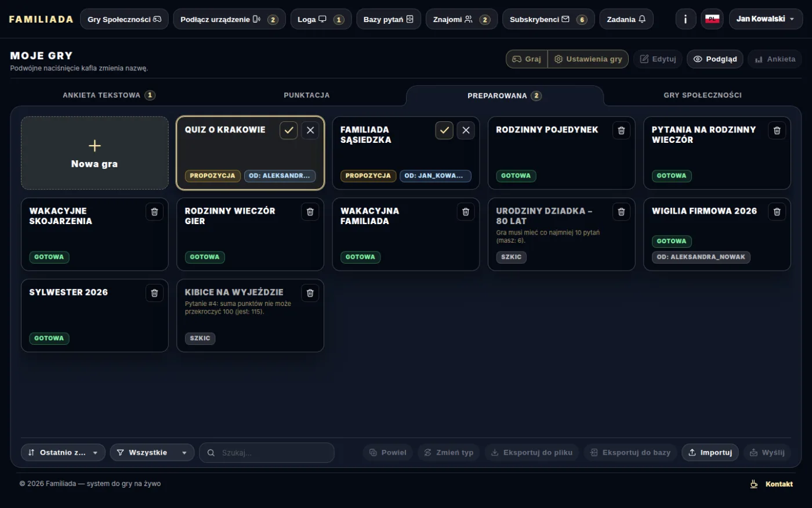
Task: Create a new game with Nowa gra tile
Action: (x=95, y=153)
